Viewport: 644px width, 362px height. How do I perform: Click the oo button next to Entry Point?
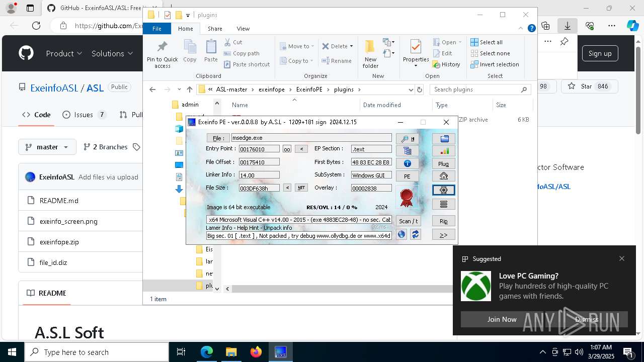pos(287,149)
